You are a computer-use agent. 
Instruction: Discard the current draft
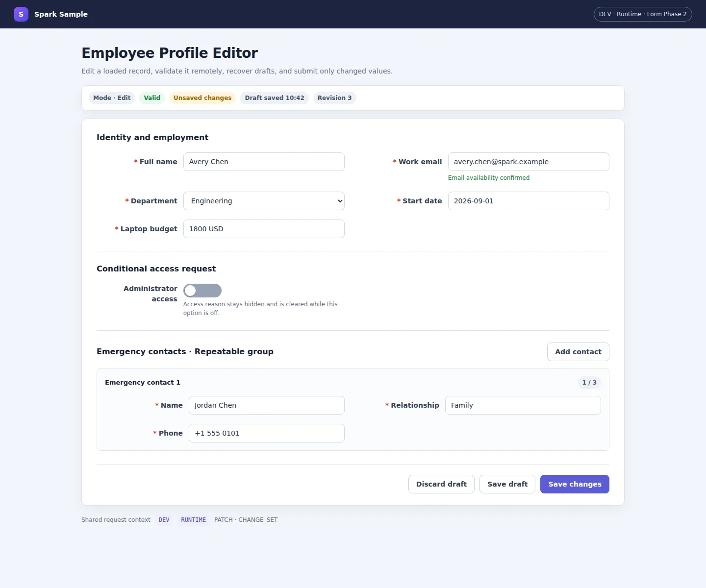tap(441, 484)
